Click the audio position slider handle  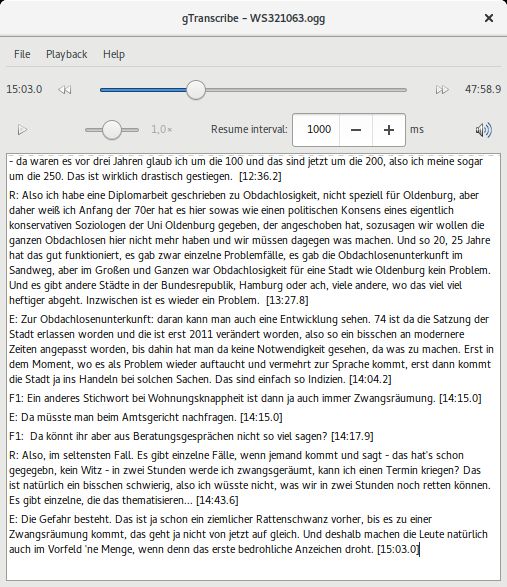click(x=195, y=90)
